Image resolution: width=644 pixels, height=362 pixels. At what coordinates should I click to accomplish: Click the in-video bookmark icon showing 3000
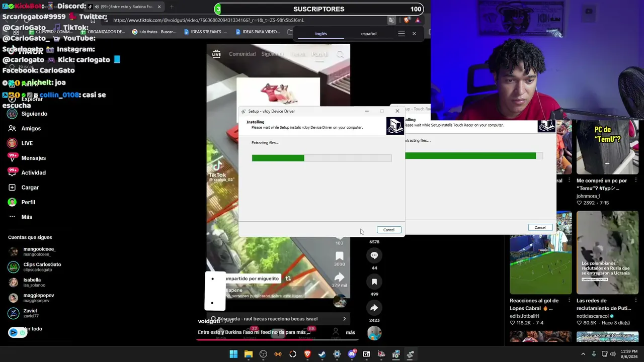(x=340, y=256)
